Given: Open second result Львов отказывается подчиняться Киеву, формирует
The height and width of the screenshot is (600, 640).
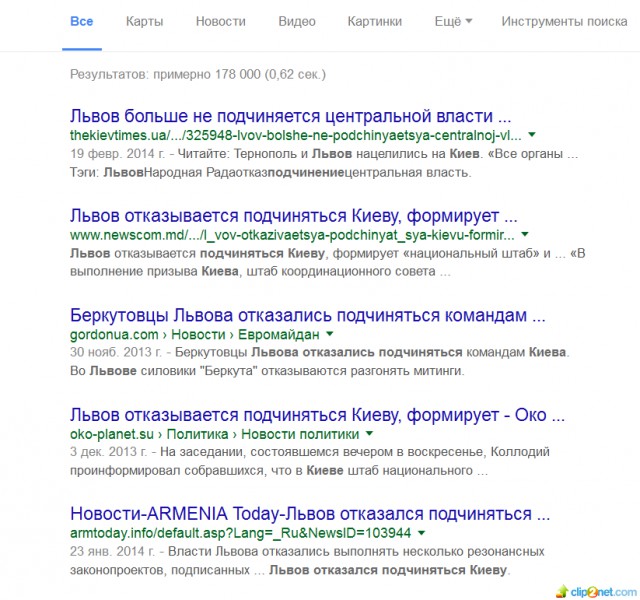Looking at the screenshot, I should 293,216.
